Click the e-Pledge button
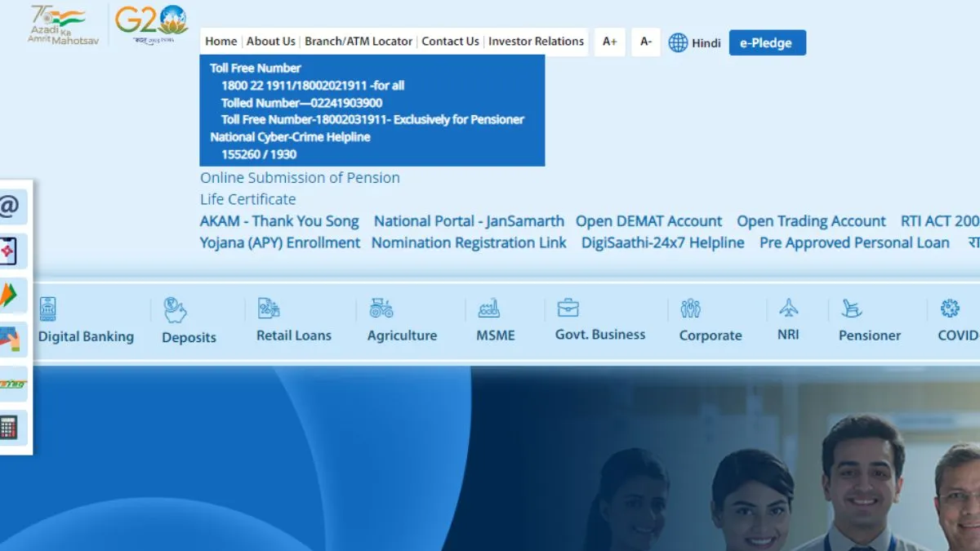Screen dimensions: 980x551 click(767, 42)
